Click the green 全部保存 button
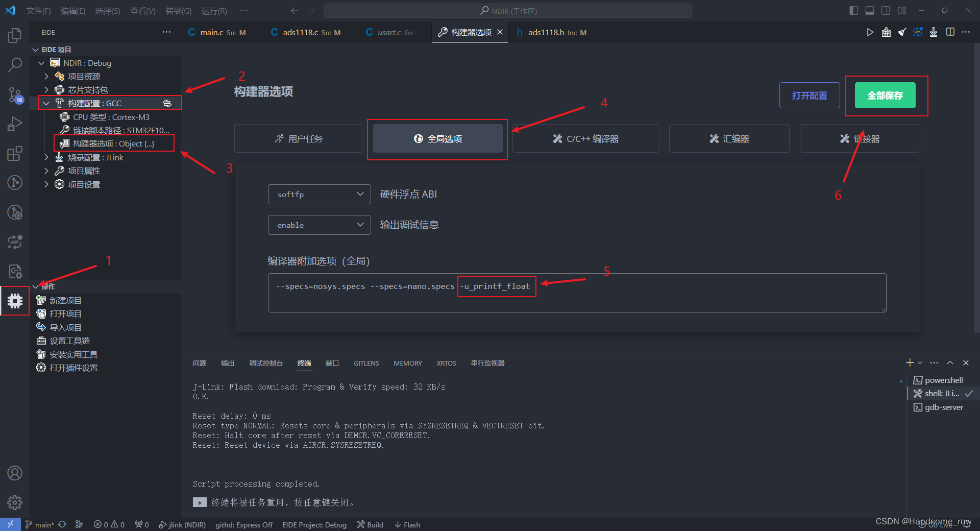The width and height of the screenshot is (980, 531). [885, 95]
